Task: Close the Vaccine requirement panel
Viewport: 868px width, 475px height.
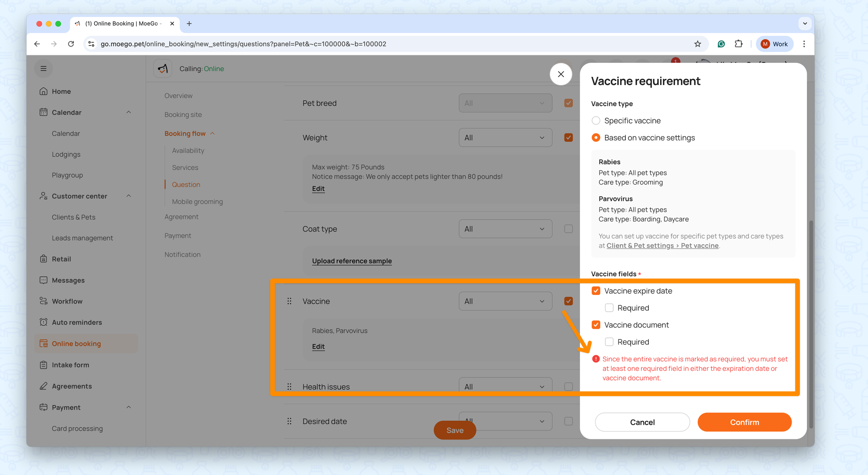Action: tap(561, 74)
